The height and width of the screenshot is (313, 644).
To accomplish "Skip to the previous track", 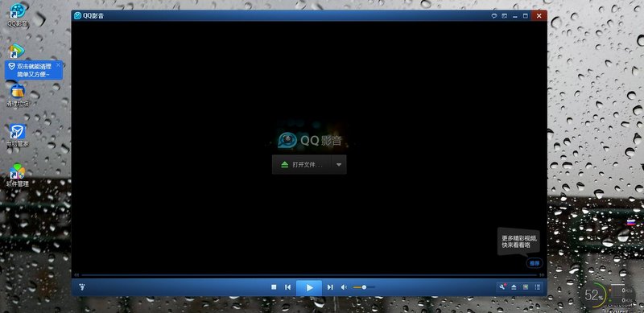I will tap(288, 287).
